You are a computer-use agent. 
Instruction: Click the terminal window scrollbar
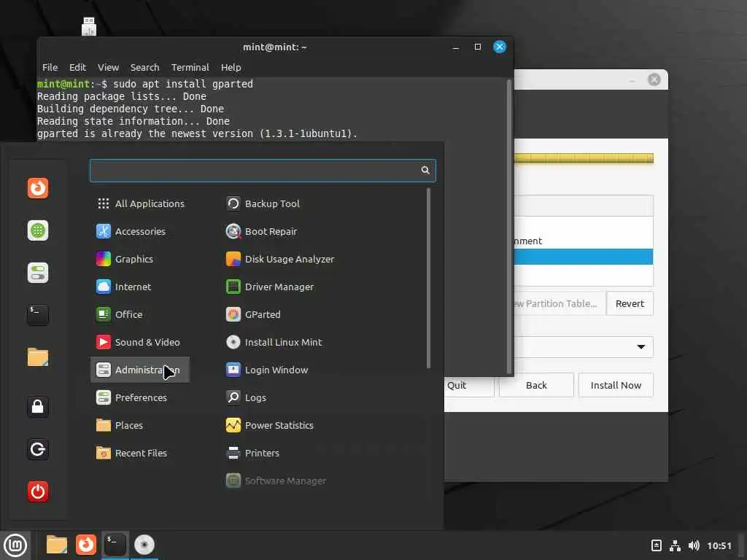coord(508,226)
